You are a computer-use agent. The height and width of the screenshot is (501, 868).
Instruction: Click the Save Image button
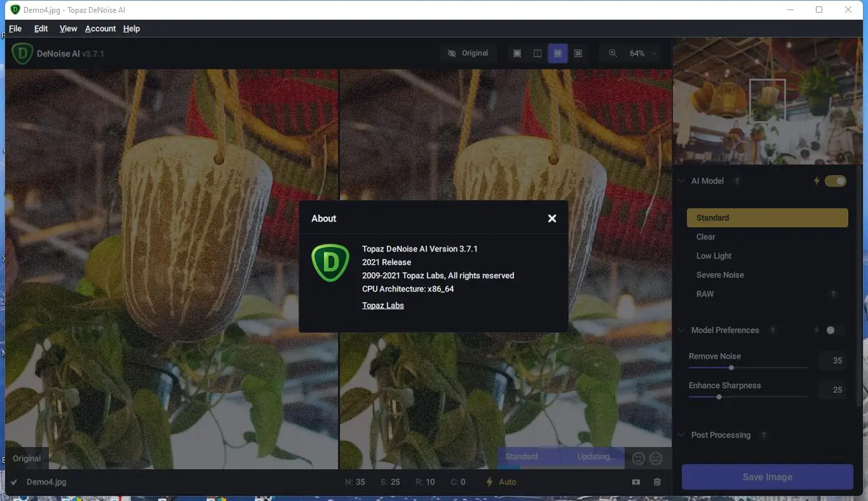[768, 477]
